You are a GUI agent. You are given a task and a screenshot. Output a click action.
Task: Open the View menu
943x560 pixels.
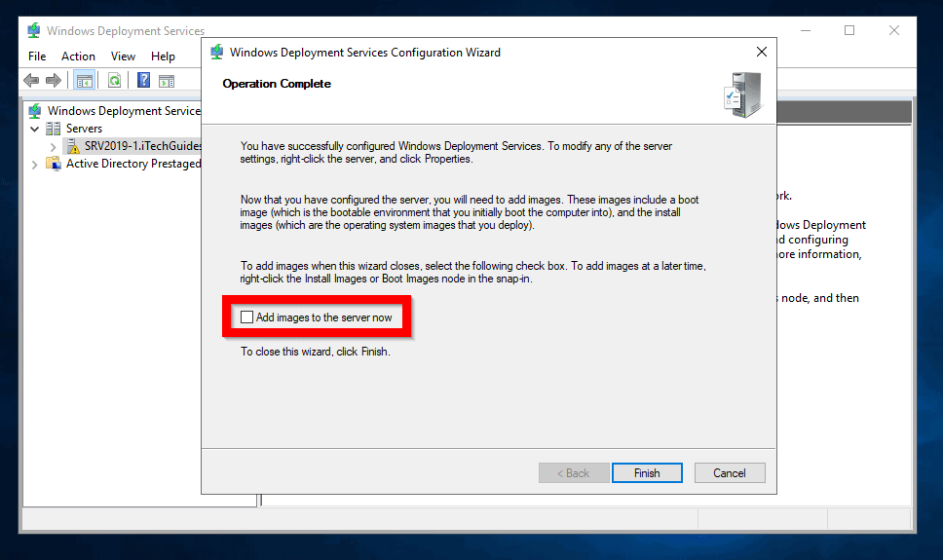123,56
